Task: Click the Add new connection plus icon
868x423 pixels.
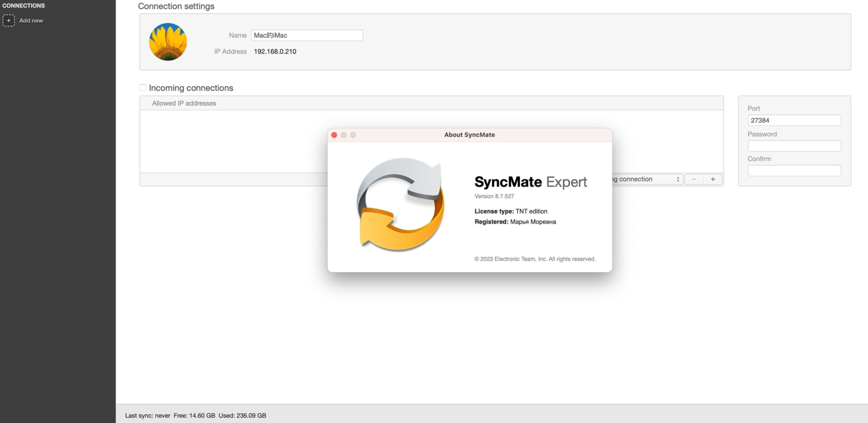Action: (9, 20)
